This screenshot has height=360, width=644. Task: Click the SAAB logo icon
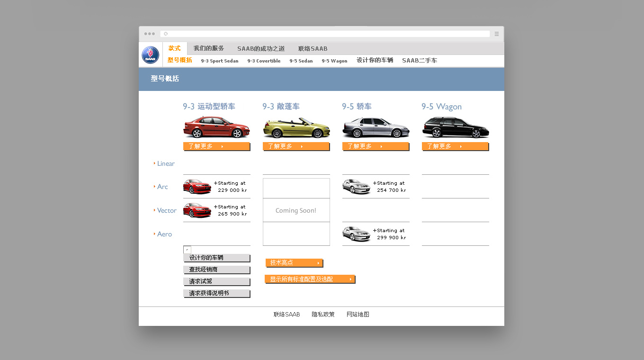151,55
